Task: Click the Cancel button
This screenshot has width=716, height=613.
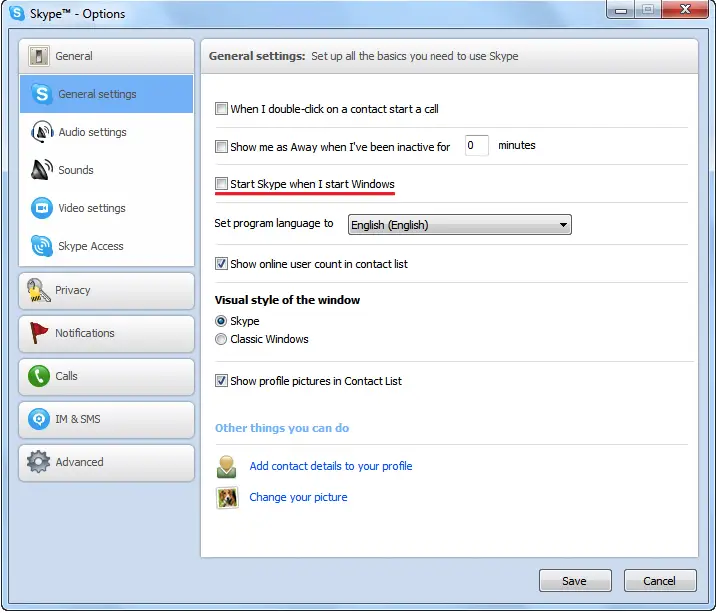Action: (660, 581)
